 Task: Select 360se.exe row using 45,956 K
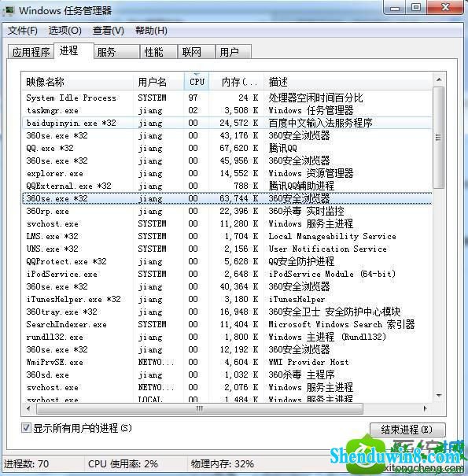(227, 161)
